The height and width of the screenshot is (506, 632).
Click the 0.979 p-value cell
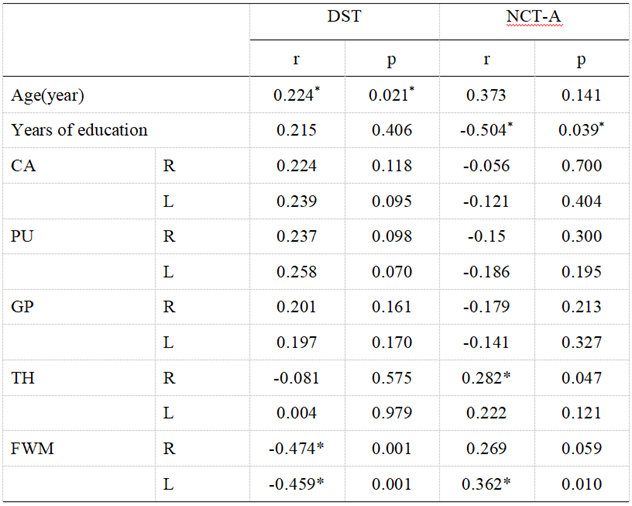coord(391,414)
